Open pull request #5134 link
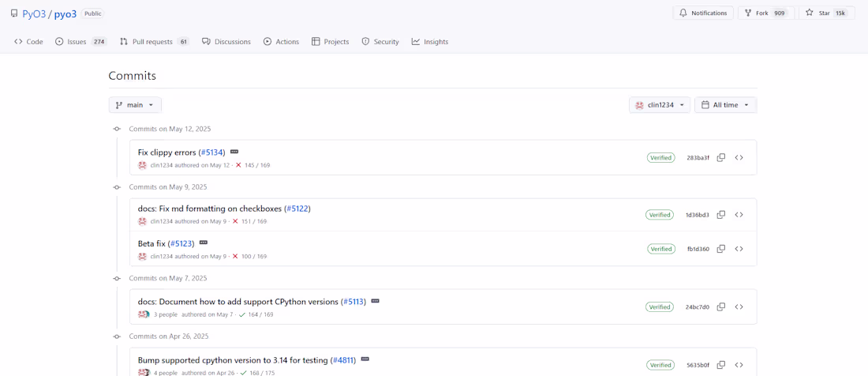Viewport: 868px width, 376px height. (212, 152)
